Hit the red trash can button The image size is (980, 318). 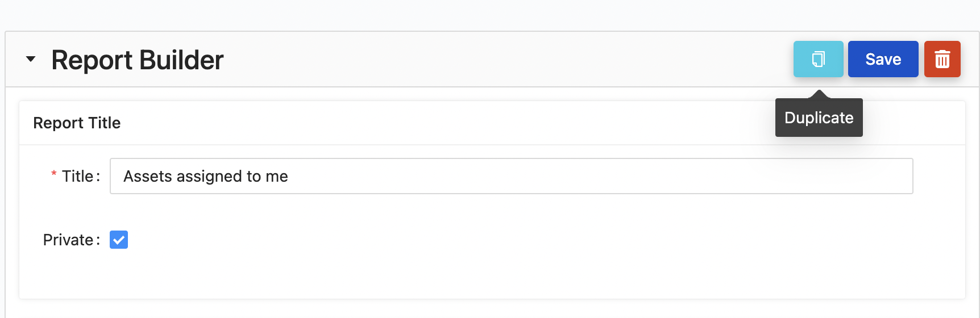942,59
